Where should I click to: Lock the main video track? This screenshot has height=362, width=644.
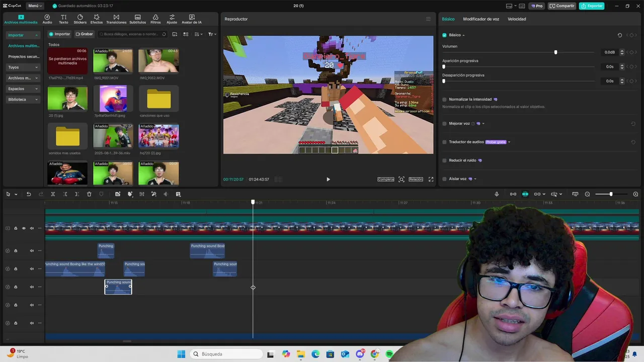16,228
